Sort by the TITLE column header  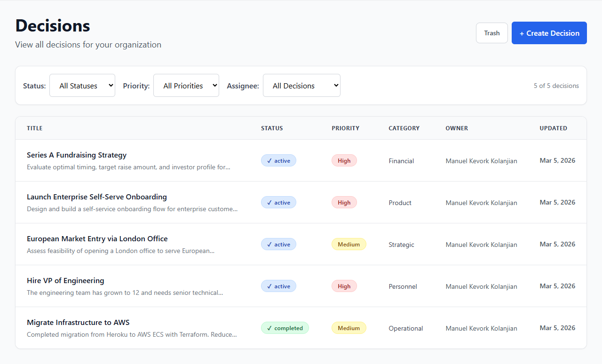point(35,128)
